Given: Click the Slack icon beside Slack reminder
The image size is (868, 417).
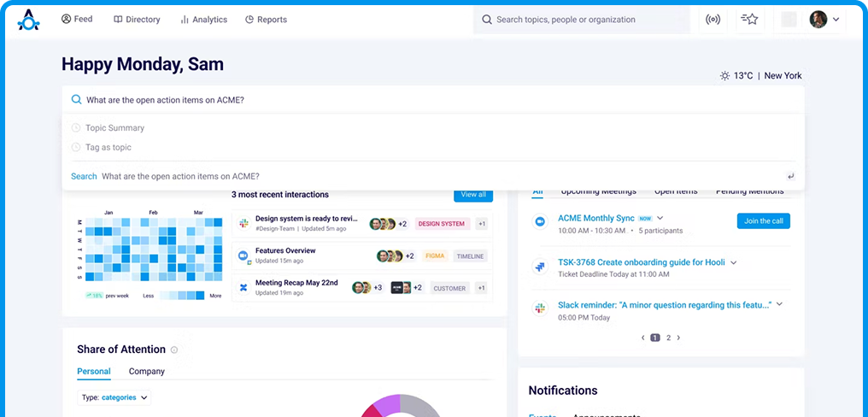Looking at the screenshot, I should [540, 308].
